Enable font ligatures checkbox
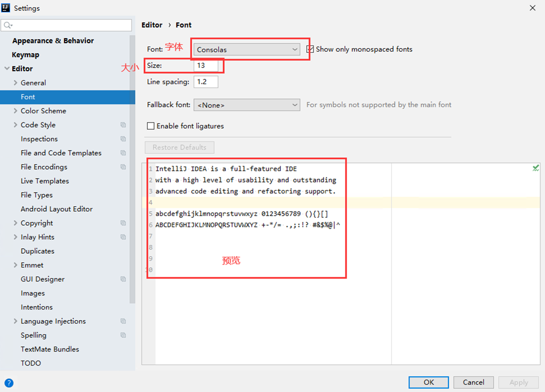 (151, 126)
